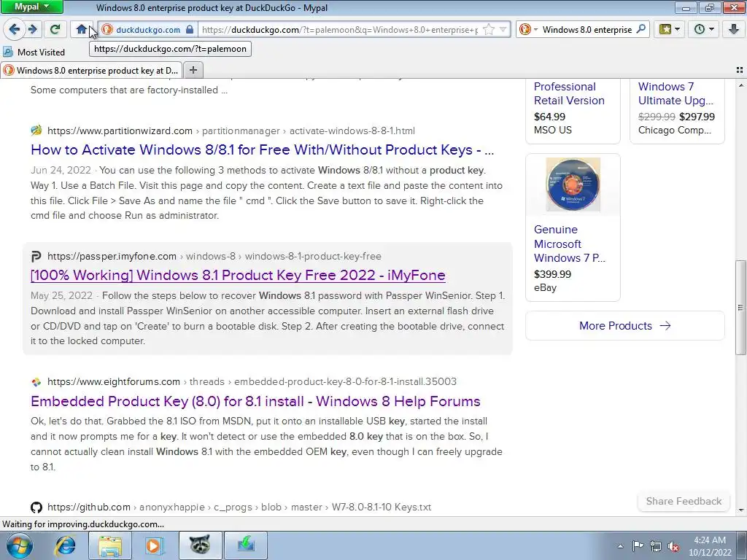Click the padlock security icon
Screen dimensions: 747x560
tap(190, 29)
